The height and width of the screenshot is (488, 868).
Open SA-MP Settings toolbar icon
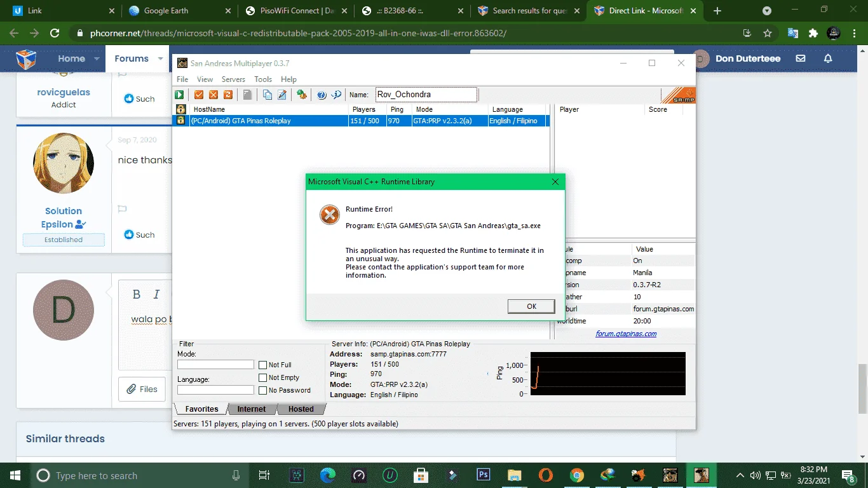(302, 95)
